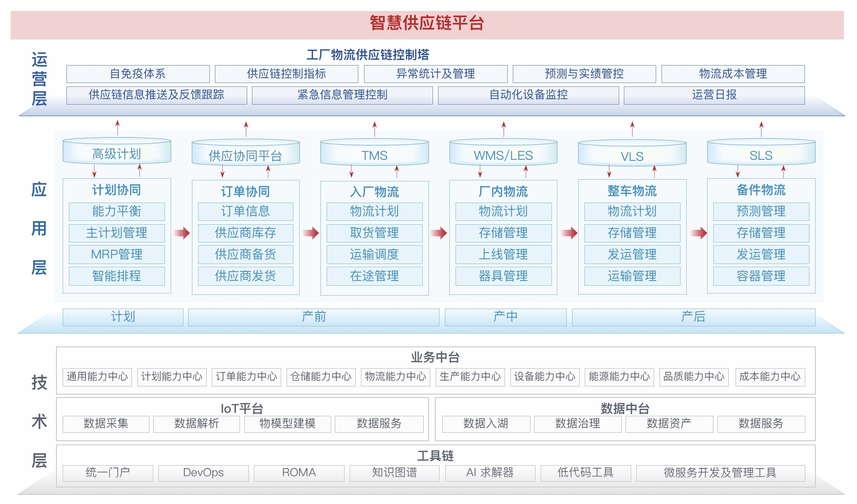The image size is (857, 504).
Task: Select the SLS cylinder
Action: point(761,152)
